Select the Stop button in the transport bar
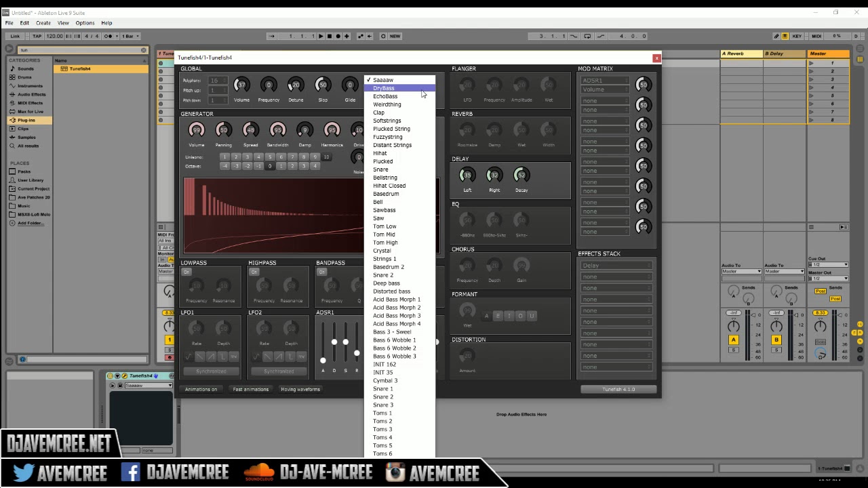 [329, 36]
